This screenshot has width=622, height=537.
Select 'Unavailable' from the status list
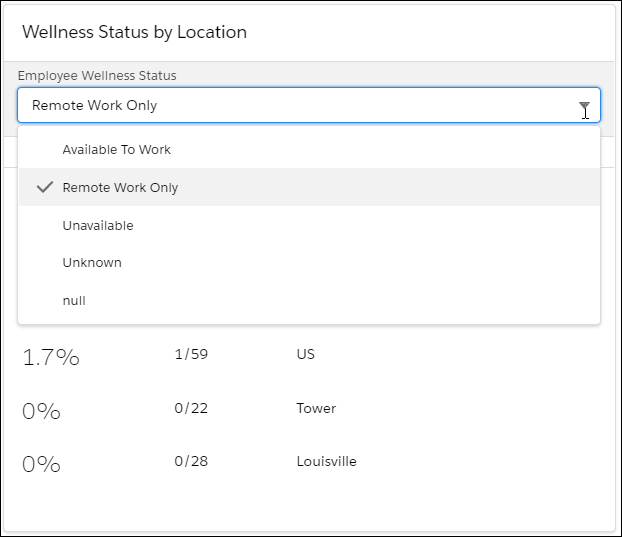pos(309,225)
